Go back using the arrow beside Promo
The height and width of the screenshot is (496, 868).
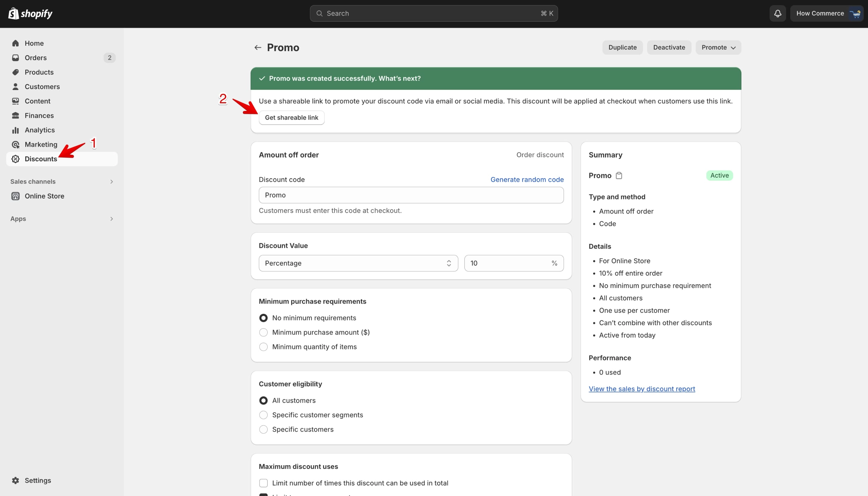(x=258, y=47)
